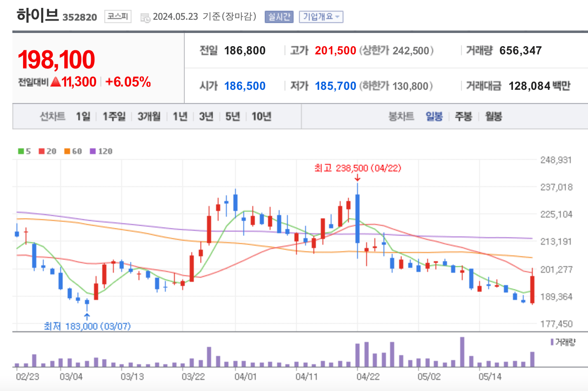This screenshot has width=588, height=391.
Task: Click the low price value 185,700
Action: click(x=335, y=86)
